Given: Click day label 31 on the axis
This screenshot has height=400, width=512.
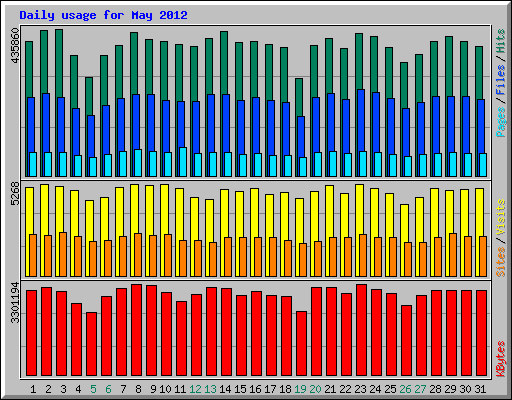Looking at the screenshot, I should click(480, 389).
